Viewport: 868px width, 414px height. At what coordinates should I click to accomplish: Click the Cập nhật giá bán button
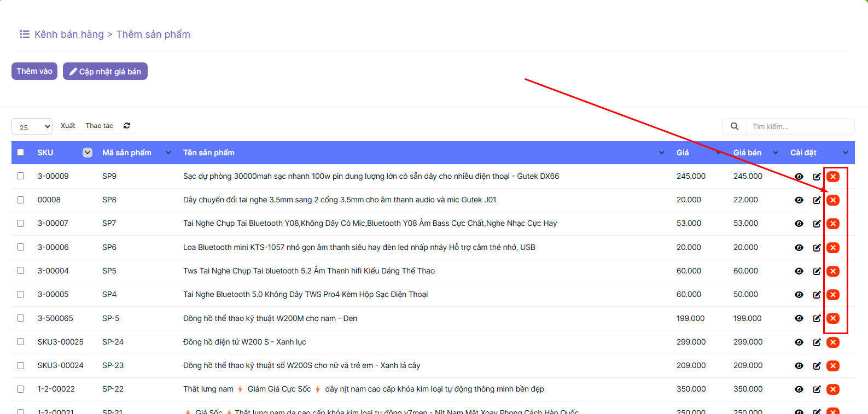click(x=105, y=71)
